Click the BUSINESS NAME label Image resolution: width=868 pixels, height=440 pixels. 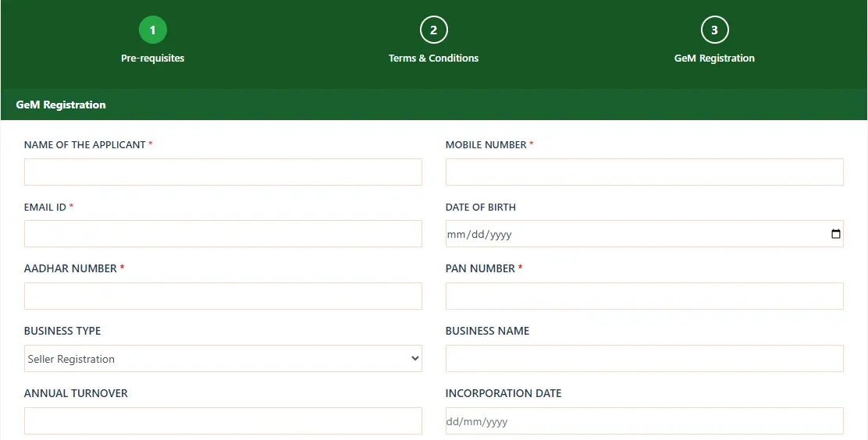487,331
